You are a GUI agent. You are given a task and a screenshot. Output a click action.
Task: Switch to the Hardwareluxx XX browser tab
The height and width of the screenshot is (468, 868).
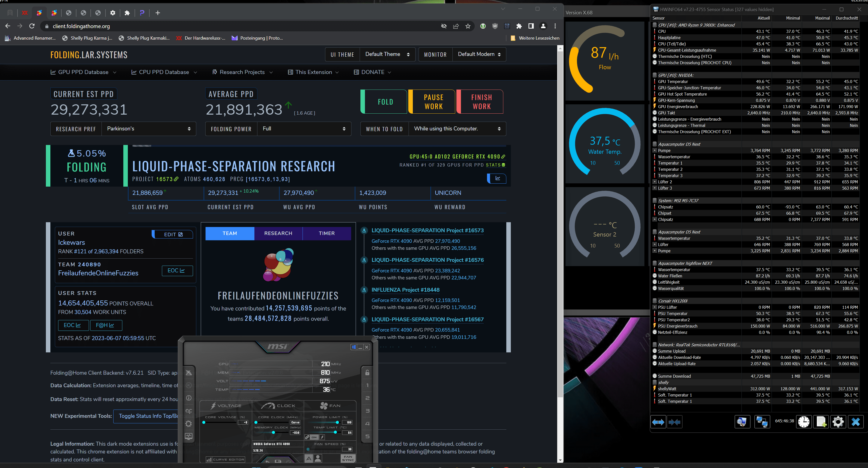(x=25, y=13)
